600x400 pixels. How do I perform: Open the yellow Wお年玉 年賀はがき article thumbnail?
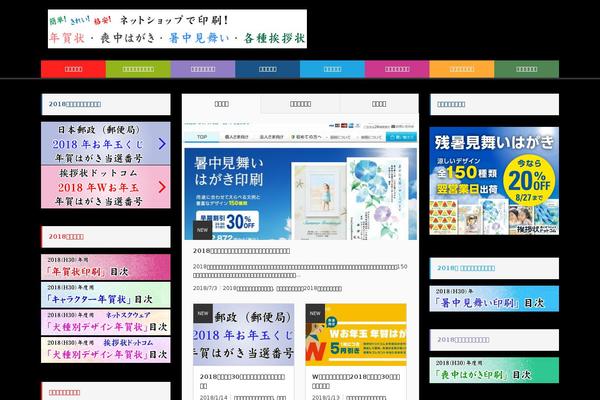(x=356, y=335)
